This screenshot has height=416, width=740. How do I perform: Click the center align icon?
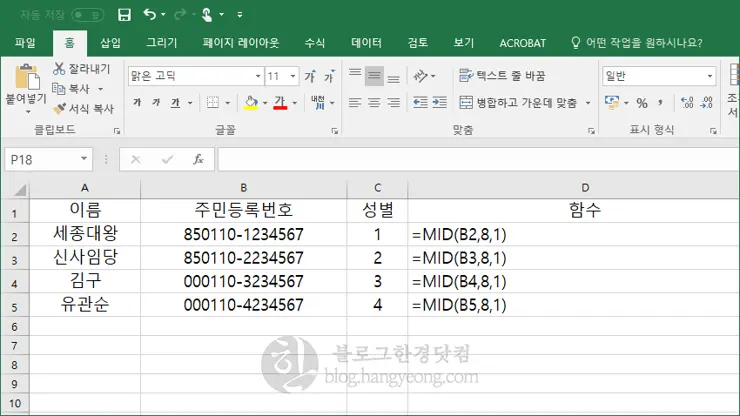[374, 102]
